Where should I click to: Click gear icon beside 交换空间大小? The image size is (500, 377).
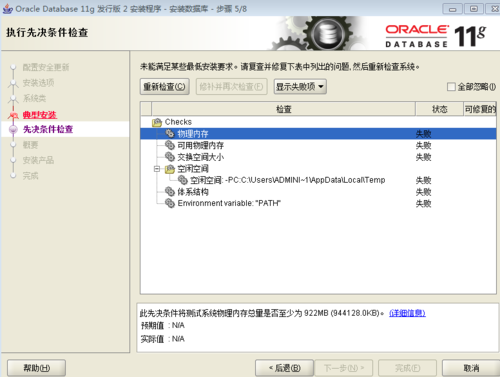click(170, 157)
